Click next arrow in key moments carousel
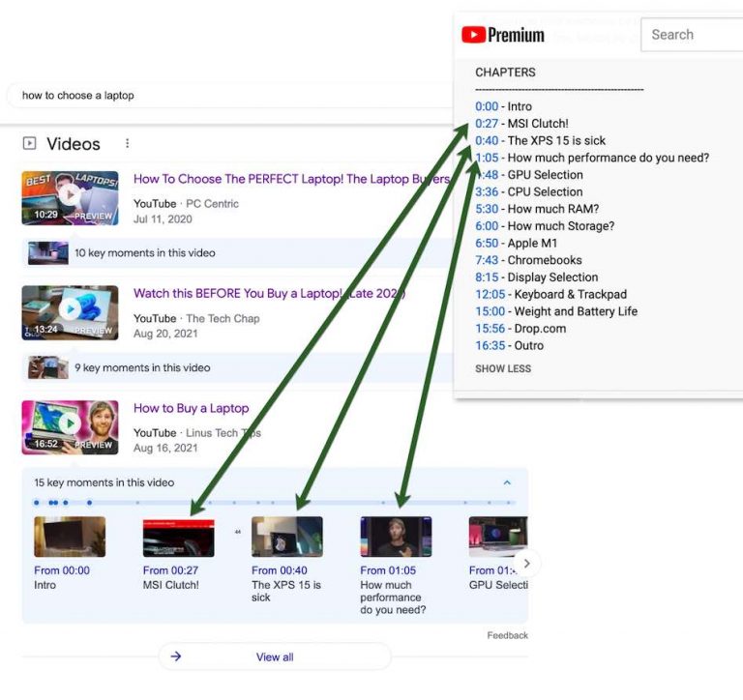 527,563
